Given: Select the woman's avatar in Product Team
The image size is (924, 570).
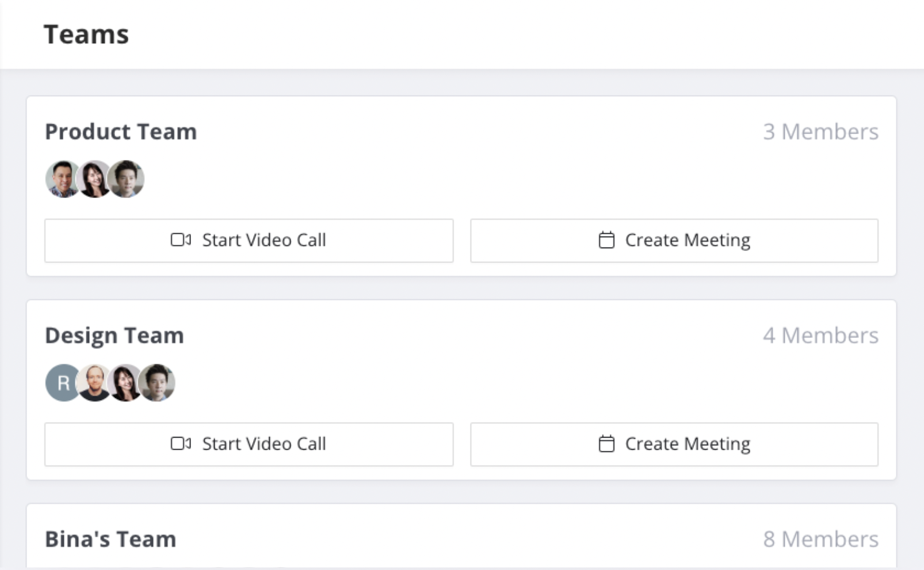Looking at the screenshot, I should coord(94,179).
